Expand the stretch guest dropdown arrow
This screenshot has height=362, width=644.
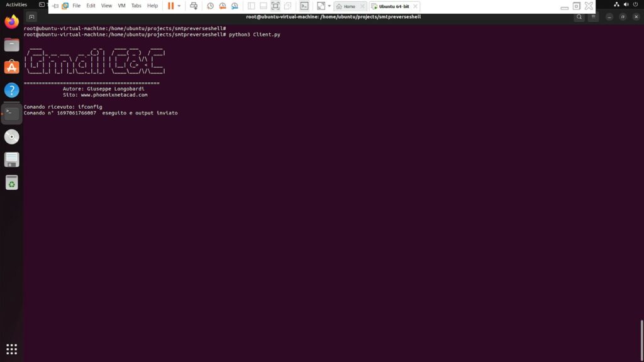click(x=329, y=6)
